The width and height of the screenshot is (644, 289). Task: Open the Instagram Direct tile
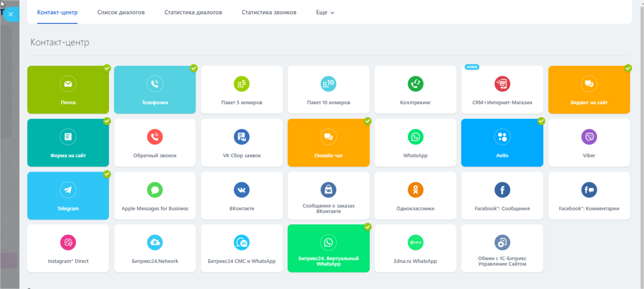coord(68,249)
